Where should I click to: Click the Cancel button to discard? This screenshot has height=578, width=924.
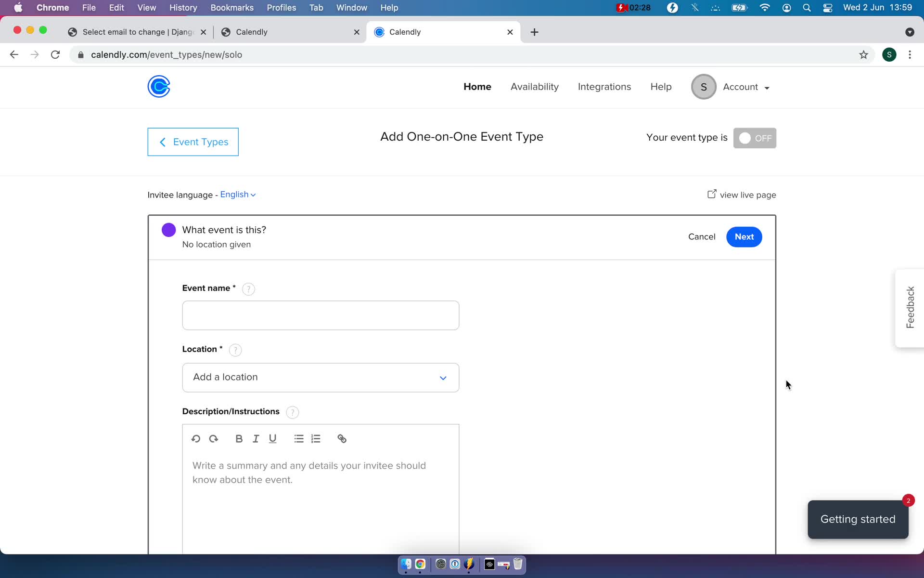[702, 236]
